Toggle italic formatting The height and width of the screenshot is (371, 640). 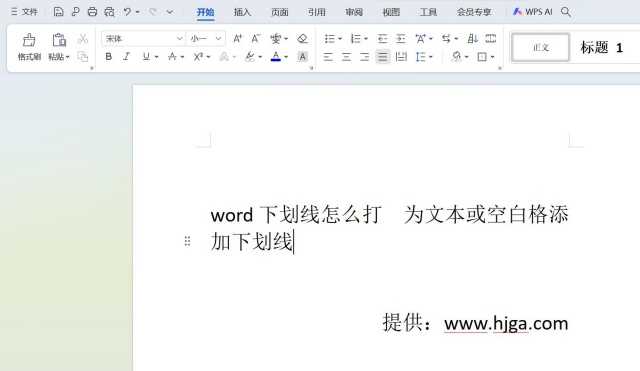pyautogui.click(x=127, y=57)
